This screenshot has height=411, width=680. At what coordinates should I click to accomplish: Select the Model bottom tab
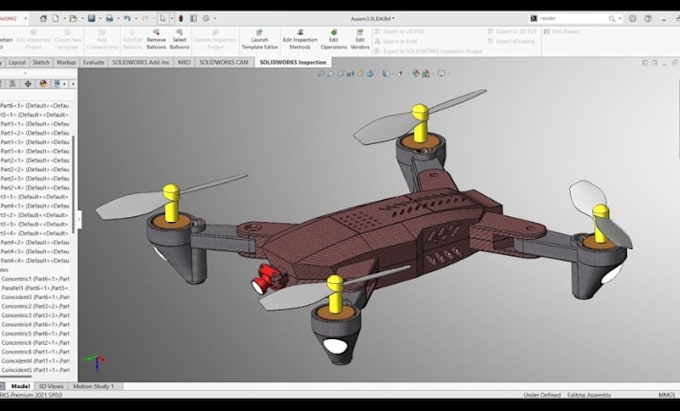point(20,386)
